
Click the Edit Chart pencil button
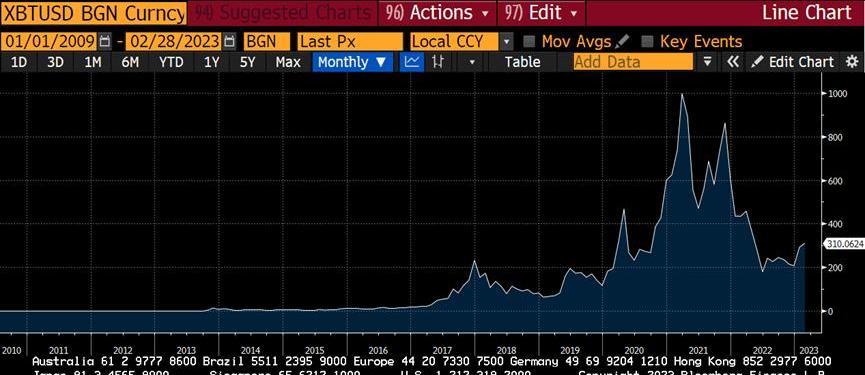coord(793,62)
